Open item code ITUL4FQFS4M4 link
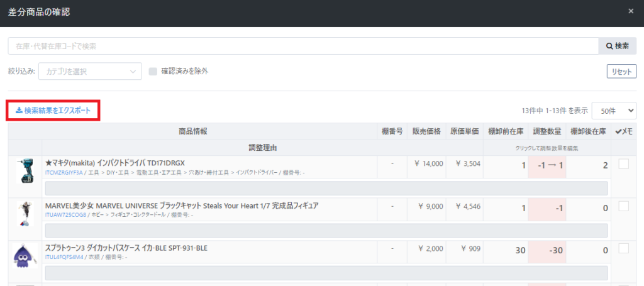The image size is (644, 286). [64, 257]
